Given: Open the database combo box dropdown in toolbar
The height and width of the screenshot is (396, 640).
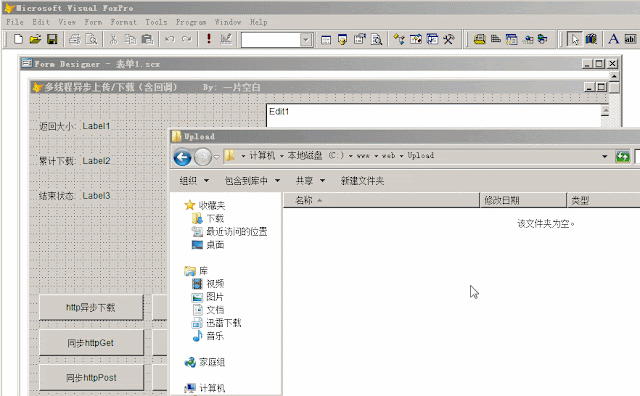Looking at the screenshot, I should 306,40.
